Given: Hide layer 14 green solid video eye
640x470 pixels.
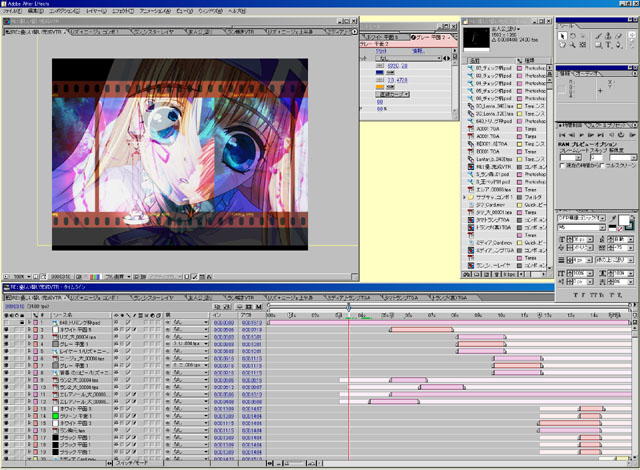Looking at the screenshot, I should click(6, 416).
